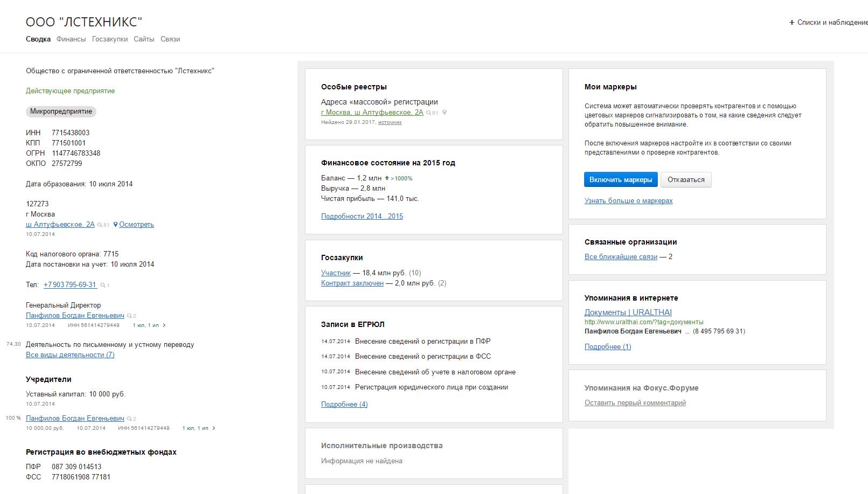Open Подробности 2014...2015 link
Image resolution: width=868 pixels, height=494 pixels.
tap(362, 216)
